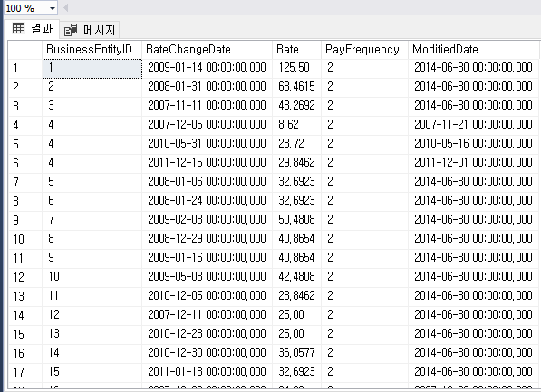Click the messages icon on 메시지 tab

(71, 30)
